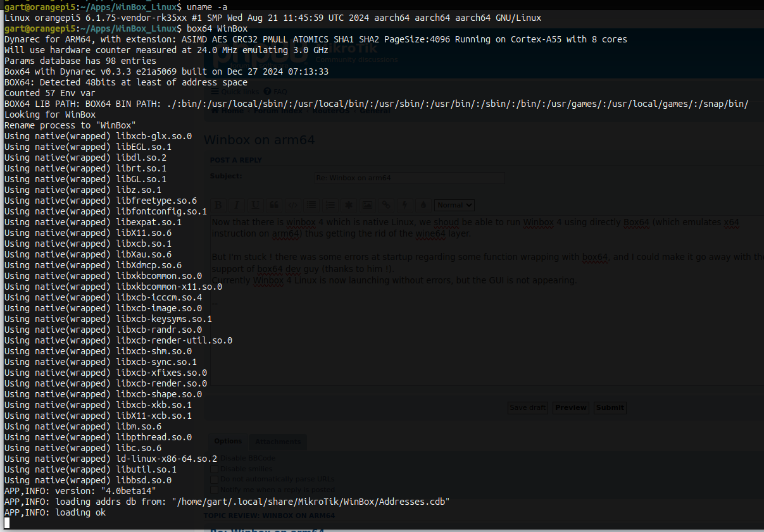Click the 'APP,INFO: loading ok' line
The height and width of the screenshot is (532, 764).
[x=55, y=512]
